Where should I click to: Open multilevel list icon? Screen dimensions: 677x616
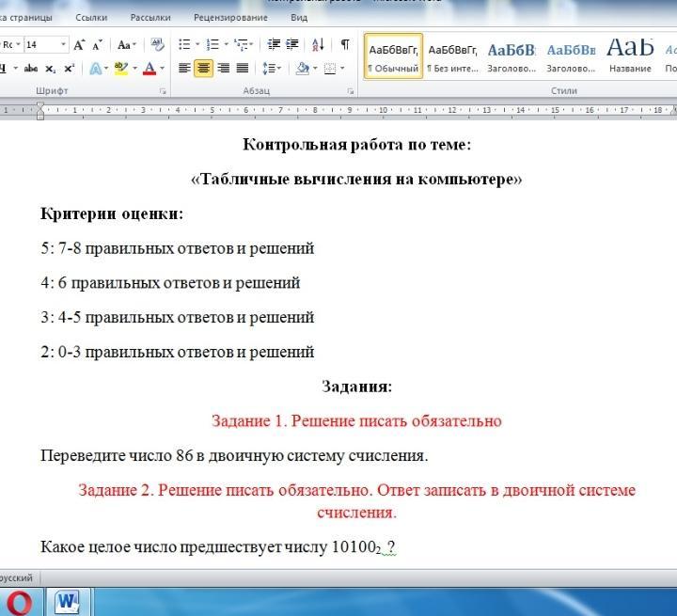[242, 44]
